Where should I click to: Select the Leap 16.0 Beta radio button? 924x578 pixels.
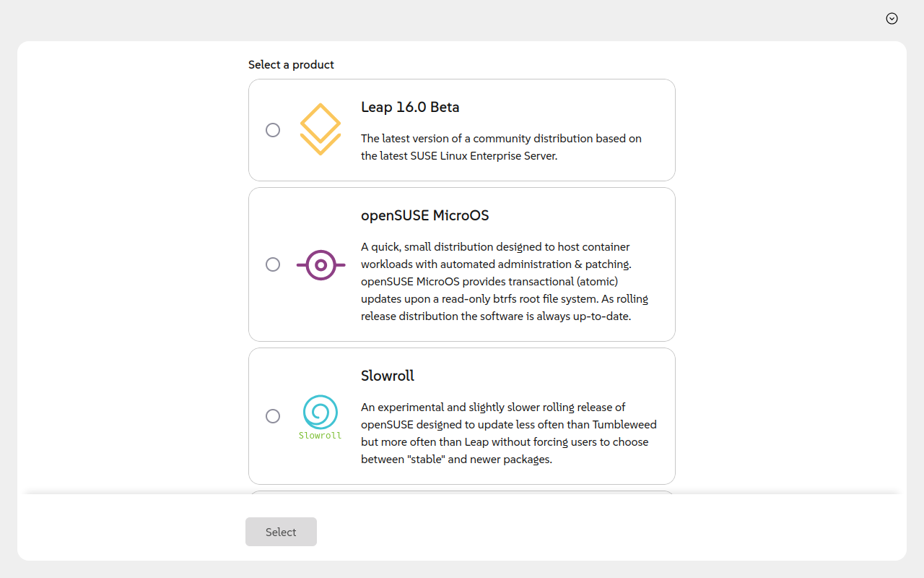pyautogui.click(x=273, y=130)
